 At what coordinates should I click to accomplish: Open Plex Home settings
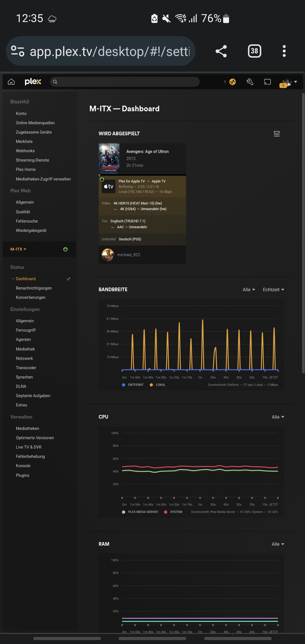click(x=26, y=169)
